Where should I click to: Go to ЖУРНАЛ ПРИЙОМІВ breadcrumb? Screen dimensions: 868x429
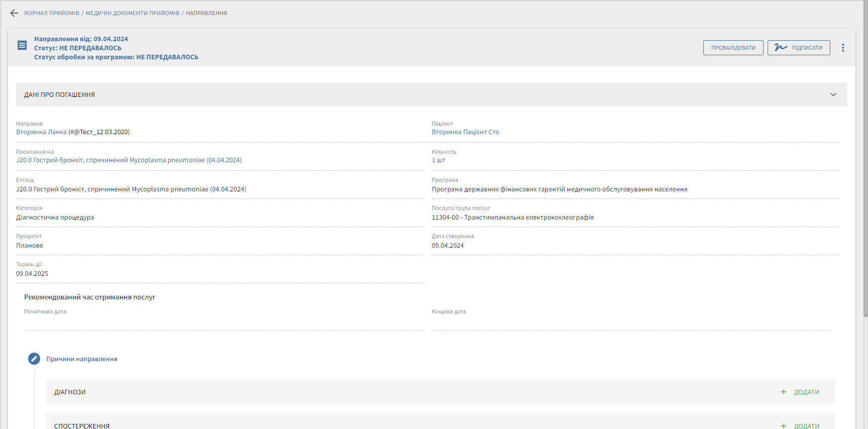coord(52,13)
